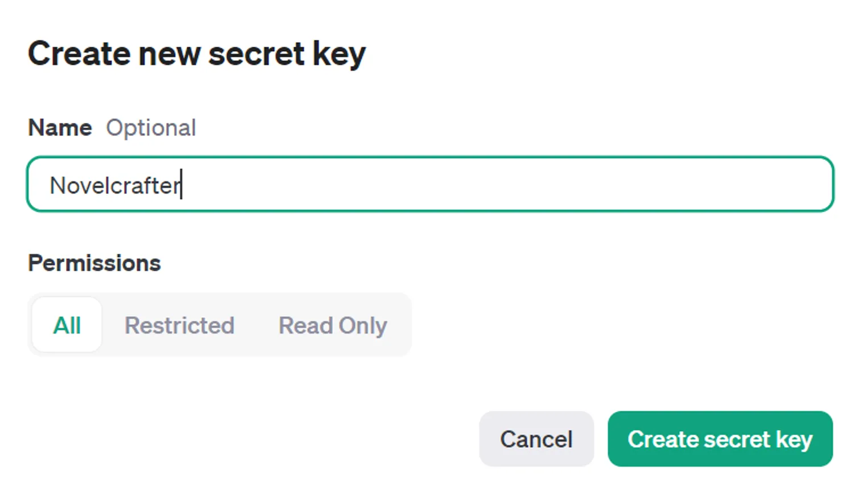
Task: Click the Optional label beside Name
Action: tap(151, 127)
